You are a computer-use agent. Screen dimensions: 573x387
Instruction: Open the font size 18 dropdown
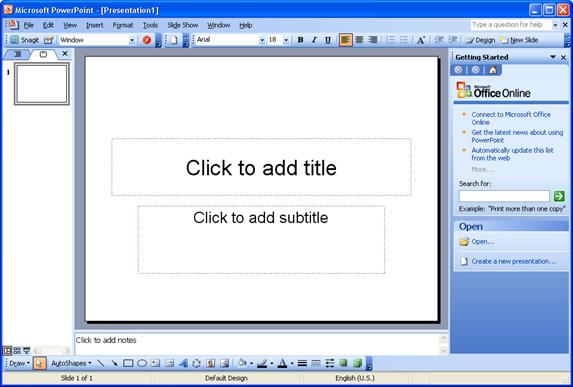point(286,40)
